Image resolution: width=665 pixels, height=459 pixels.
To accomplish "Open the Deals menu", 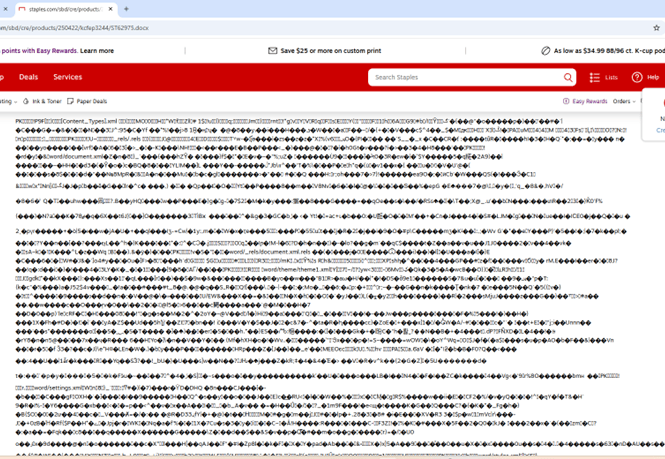I will 28,77.
